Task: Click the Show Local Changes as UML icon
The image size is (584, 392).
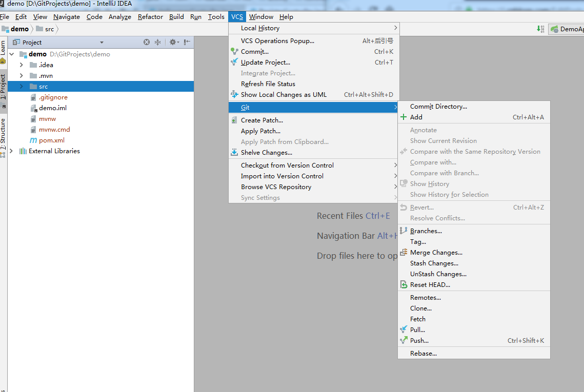Action: [x=234, y=94]
